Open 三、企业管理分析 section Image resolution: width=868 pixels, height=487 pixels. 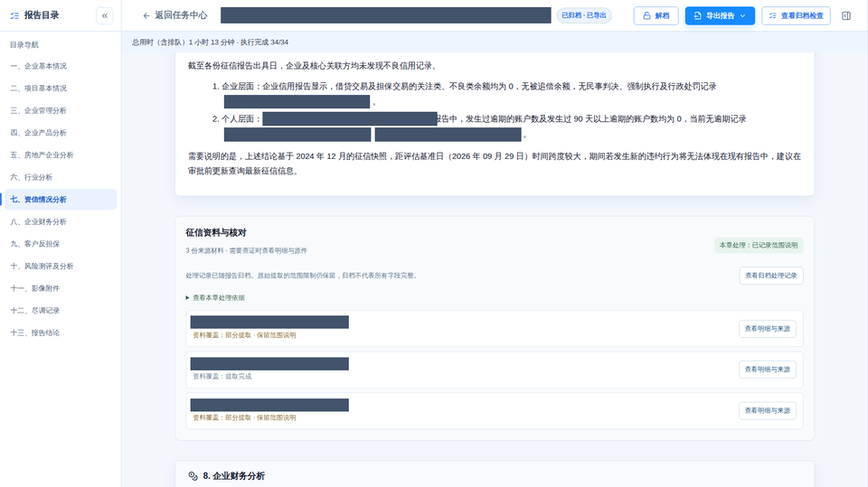coord(61,110)
